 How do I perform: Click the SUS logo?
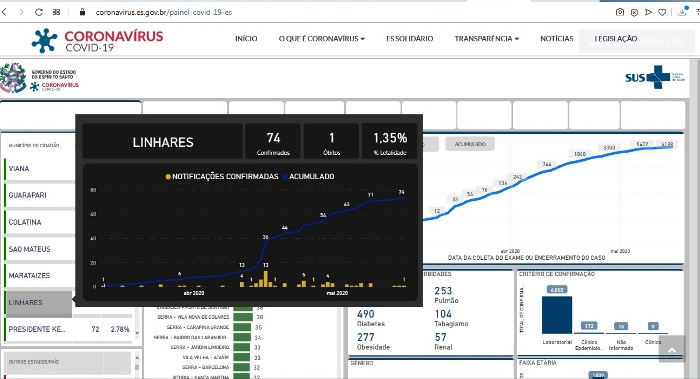[x=654, y=77]
